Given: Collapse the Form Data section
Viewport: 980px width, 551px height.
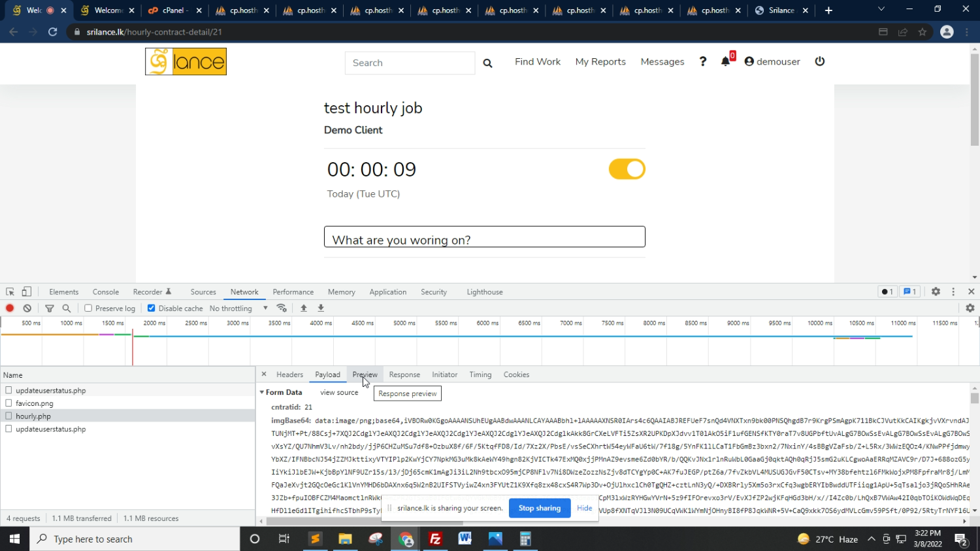Looking at the screenshot, I should (262, 393).
